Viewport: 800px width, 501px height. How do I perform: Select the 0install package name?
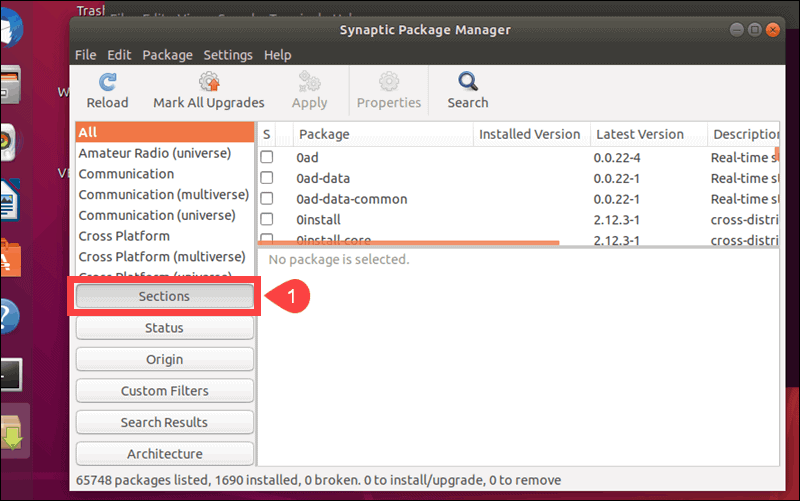[318, 220]
